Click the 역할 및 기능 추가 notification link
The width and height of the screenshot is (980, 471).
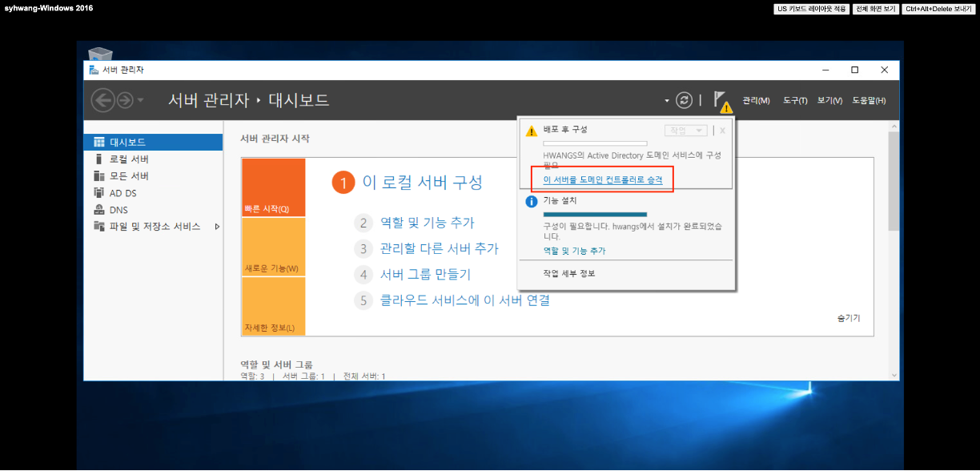tap(574, 251)
